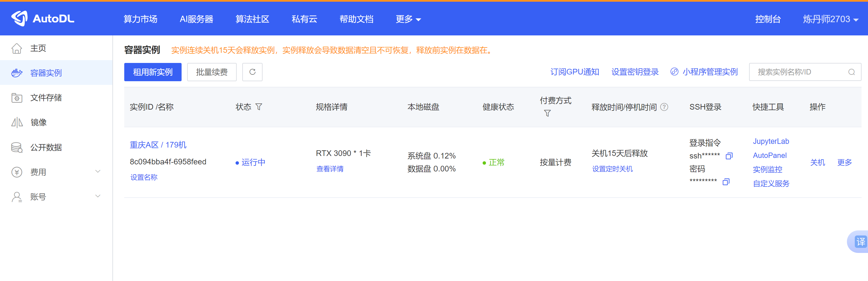This screenshot has height=281, width=868.
Task: Open help tooltip for 释放时间/停机时间
Action: click(x=664, y=107)
